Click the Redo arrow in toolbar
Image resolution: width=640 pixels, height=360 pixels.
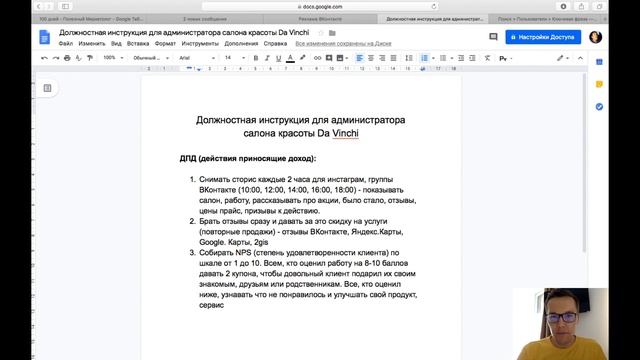56,58
